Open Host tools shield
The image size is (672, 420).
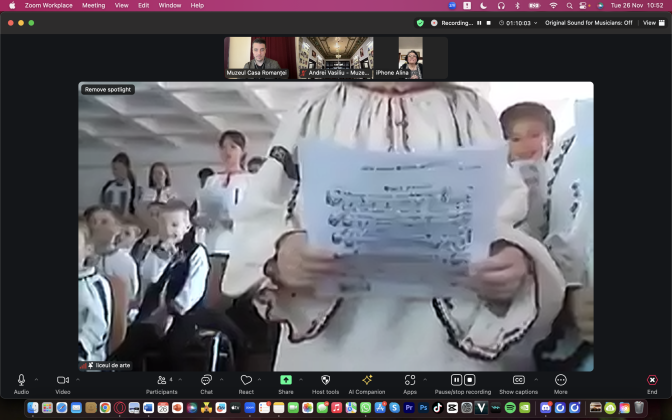[x=325, y=381]
